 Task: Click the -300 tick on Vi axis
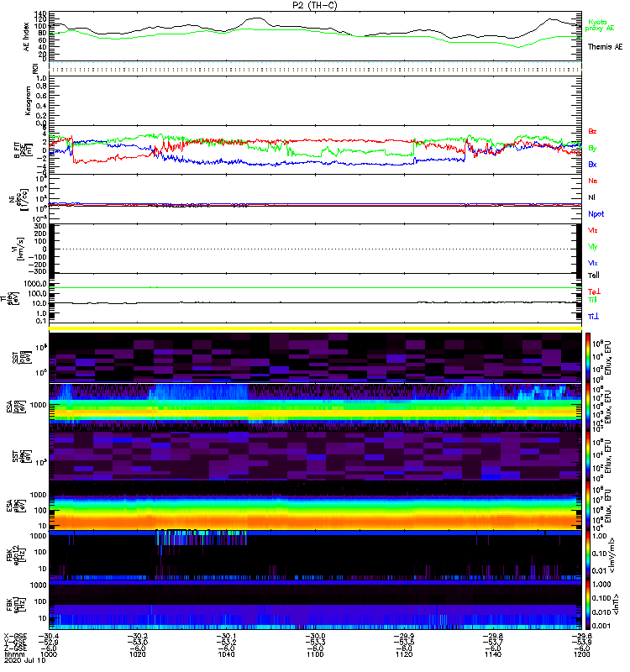(38, 271)
